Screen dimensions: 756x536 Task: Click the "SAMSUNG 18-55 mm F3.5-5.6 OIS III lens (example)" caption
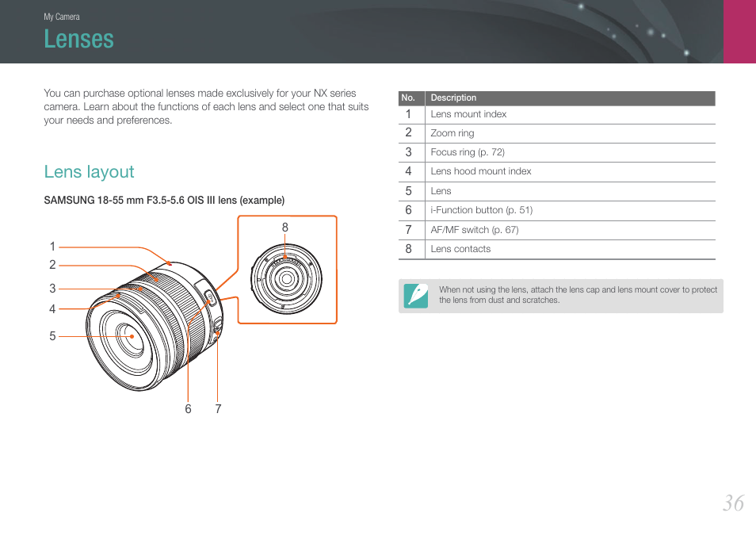click(x=164, y=201)
